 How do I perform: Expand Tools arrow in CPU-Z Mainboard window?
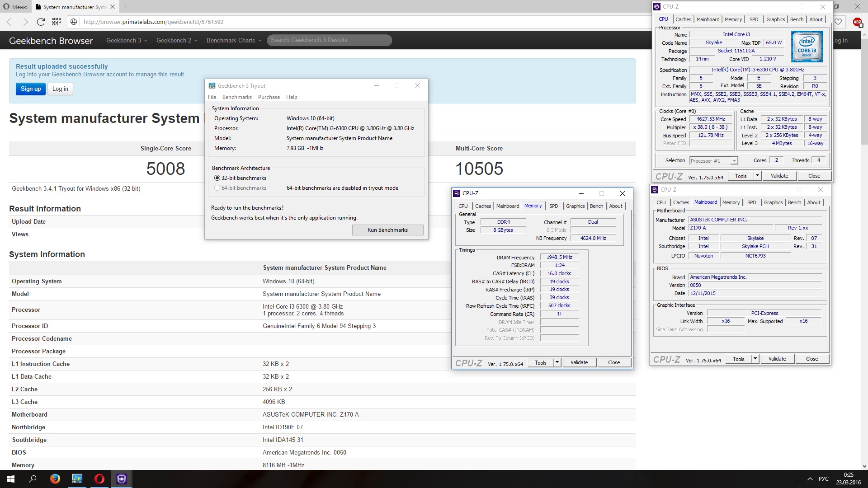point(755,359)
